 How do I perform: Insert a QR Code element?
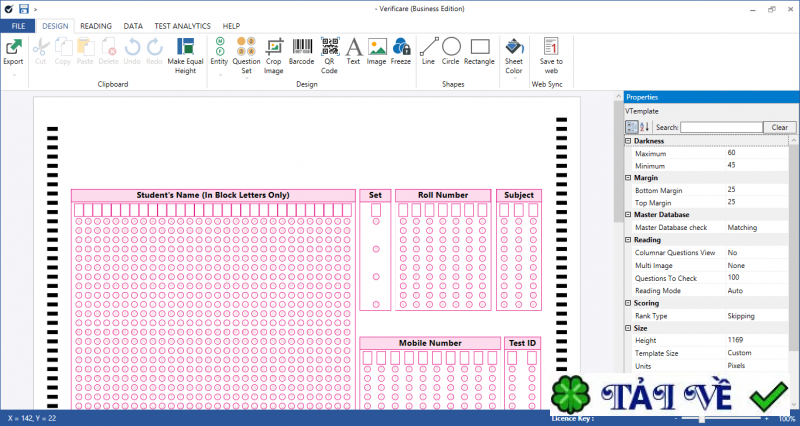click(330, 56)
